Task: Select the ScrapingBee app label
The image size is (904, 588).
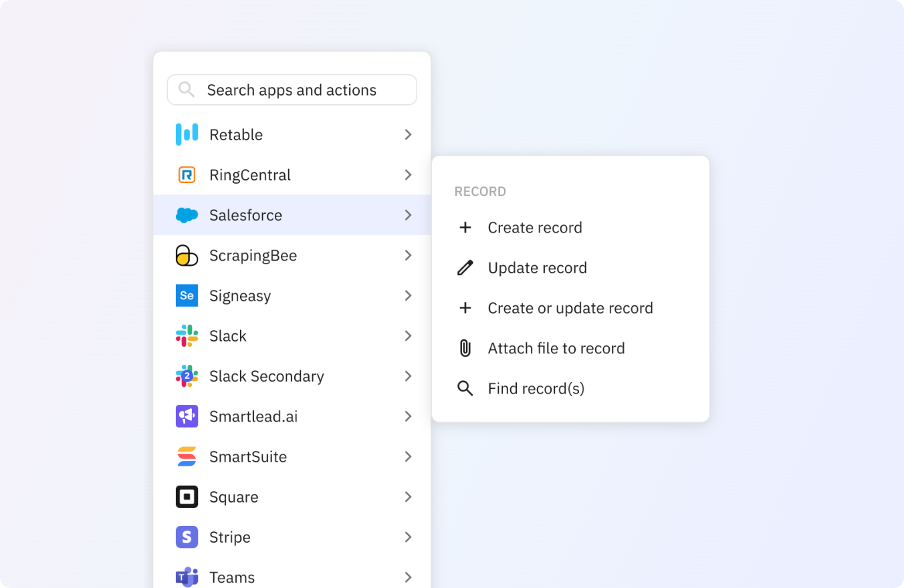Action: coord(253,256)
